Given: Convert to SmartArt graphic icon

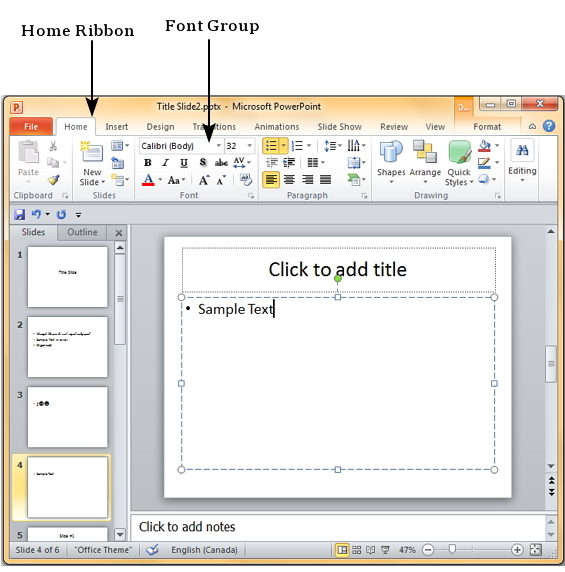Looking at the screenshot, I should coord(356,179).
